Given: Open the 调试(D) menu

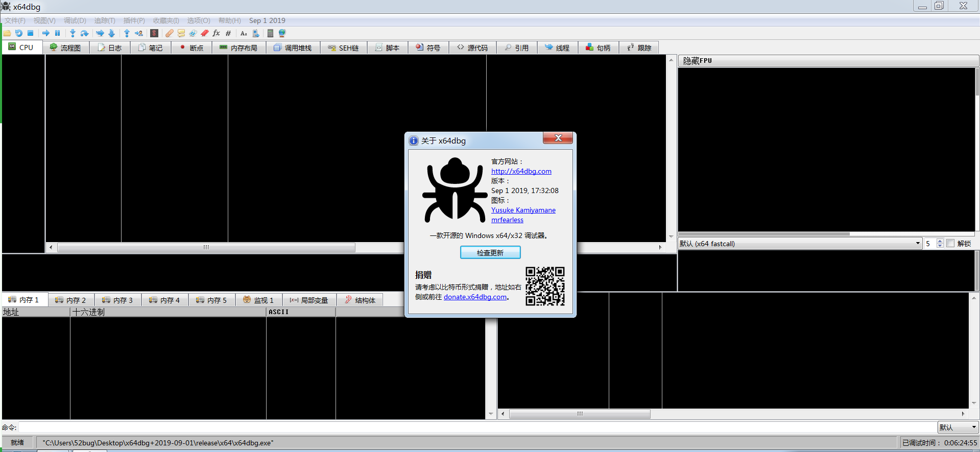Looking at the screenshot, I should coord(75,20).
